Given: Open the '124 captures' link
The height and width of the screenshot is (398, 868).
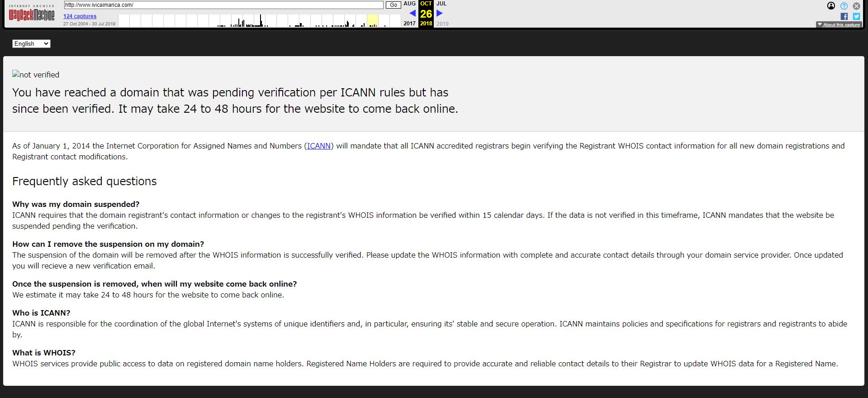Looking at the screenshot, I should tap(80, 16).
